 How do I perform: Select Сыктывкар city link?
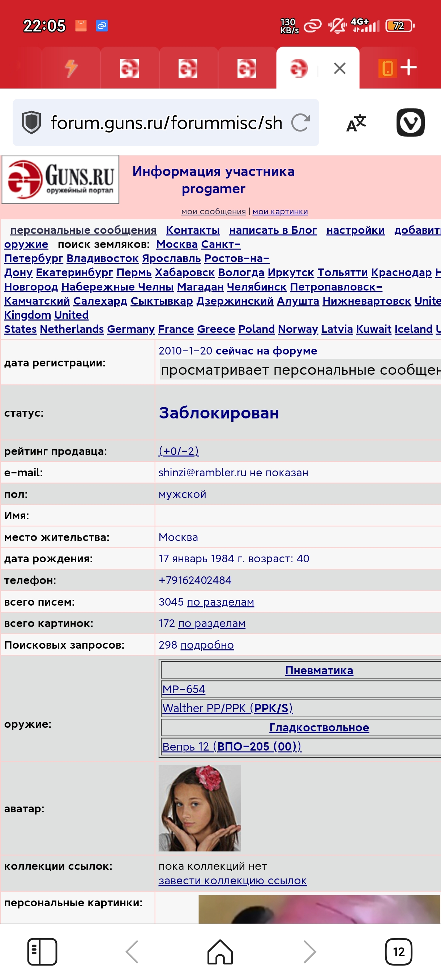(162, 301)
